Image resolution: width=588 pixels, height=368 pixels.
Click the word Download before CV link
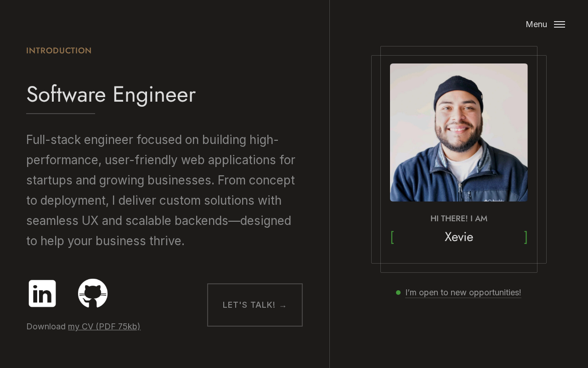click(x=46, y=327)
